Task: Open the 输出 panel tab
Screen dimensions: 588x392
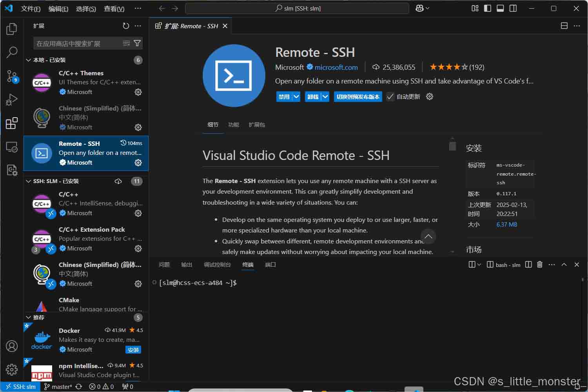Action: coord(187,265)
